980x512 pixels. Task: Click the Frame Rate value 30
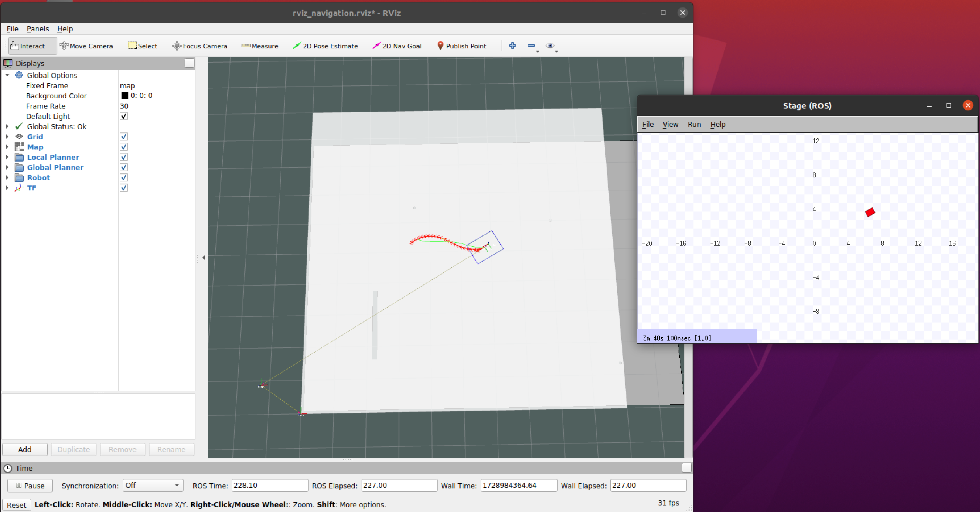[x=124, y=106]
